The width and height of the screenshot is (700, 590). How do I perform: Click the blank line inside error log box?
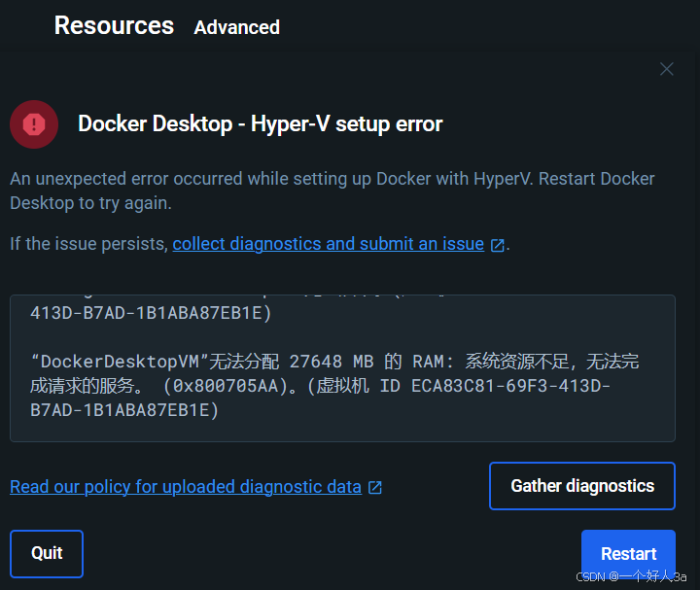(342, 337)
